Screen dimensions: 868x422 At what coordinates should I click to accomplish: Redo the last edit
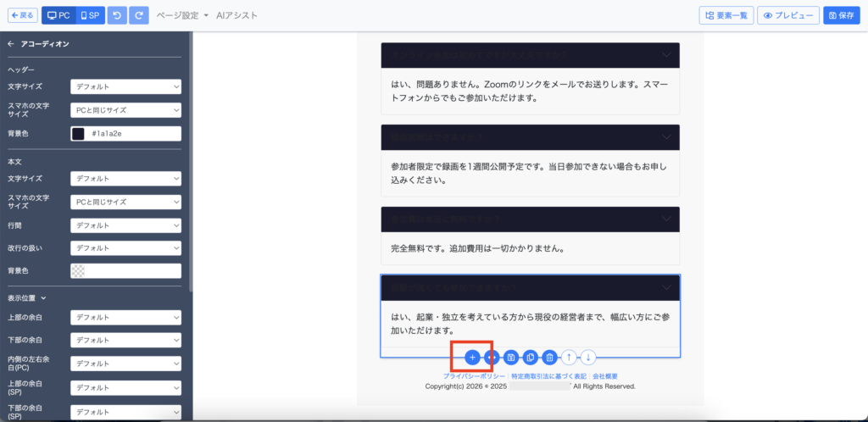pos(139,15)
